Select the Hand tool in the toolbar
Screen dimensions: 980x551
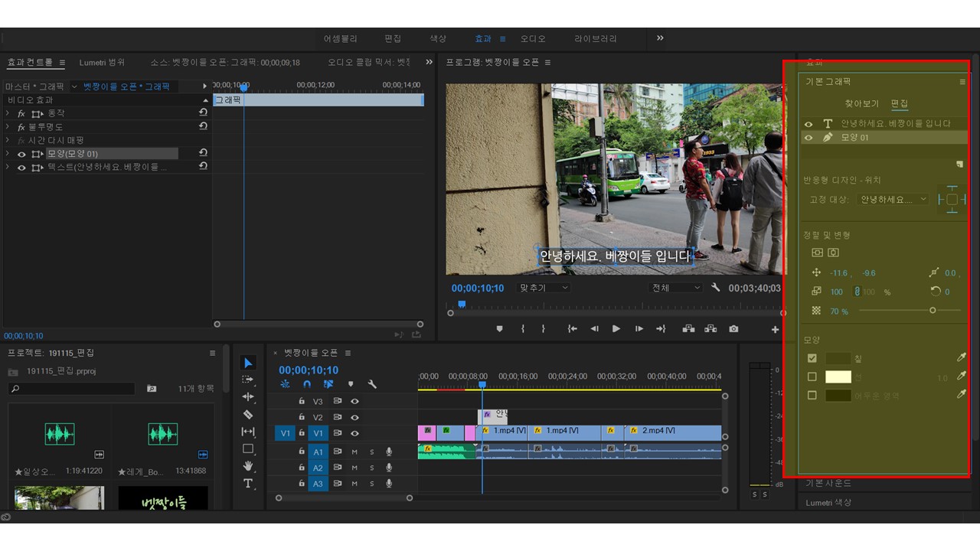(248, 466)
